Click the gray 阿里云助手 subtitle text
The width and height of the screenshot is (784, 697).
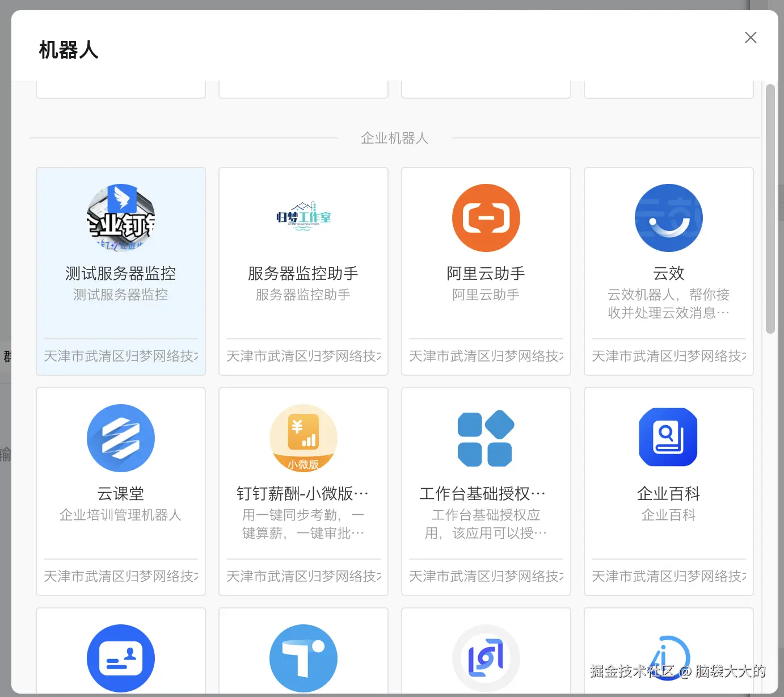(486, 295)
